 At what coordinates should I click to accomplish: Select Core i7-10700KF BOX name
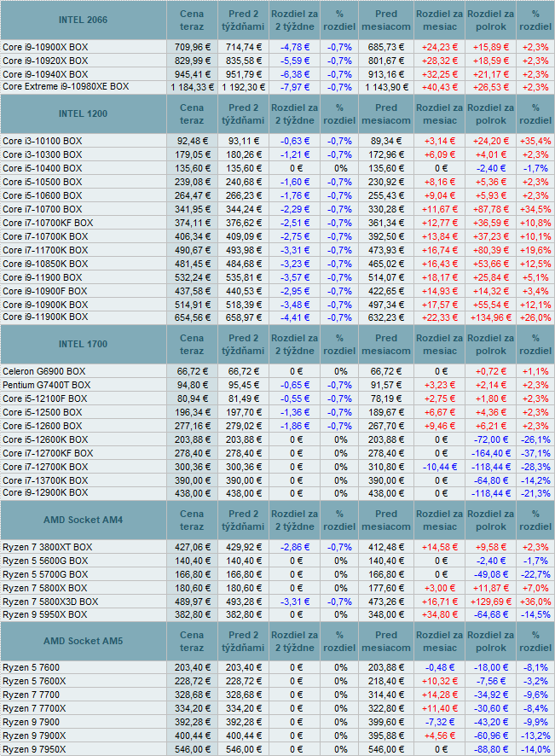click(x=48, y=223)
